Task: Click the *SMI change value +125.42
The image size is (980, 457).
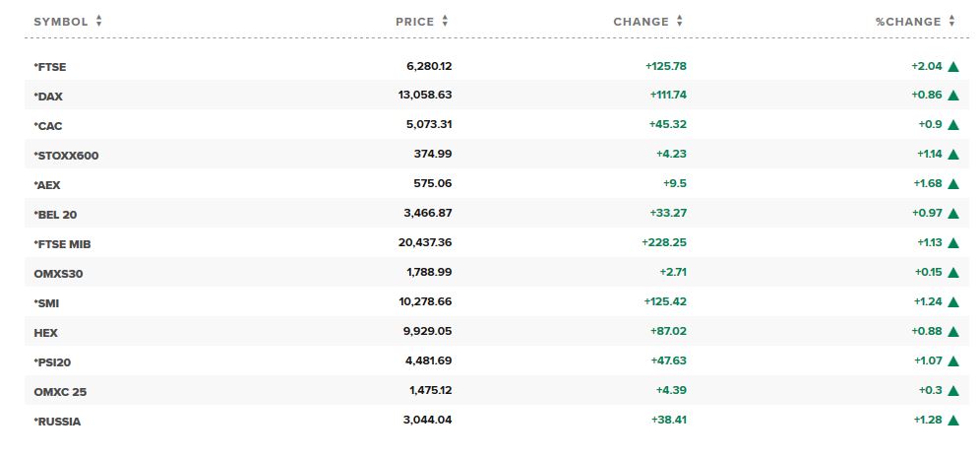Action: coord(665,301)
